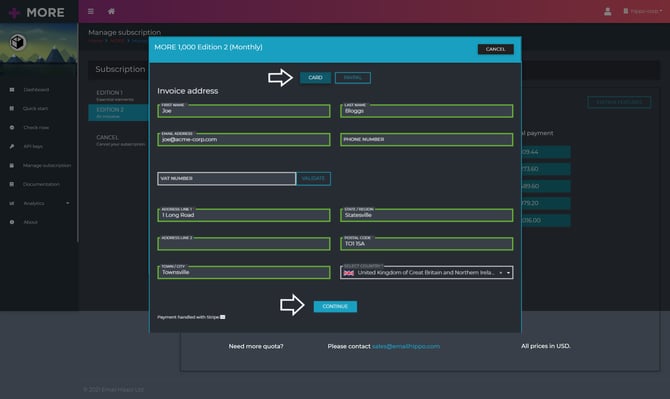Go to Dashboard in sidebar menu
670x399 pixels.
pos(36,90)
